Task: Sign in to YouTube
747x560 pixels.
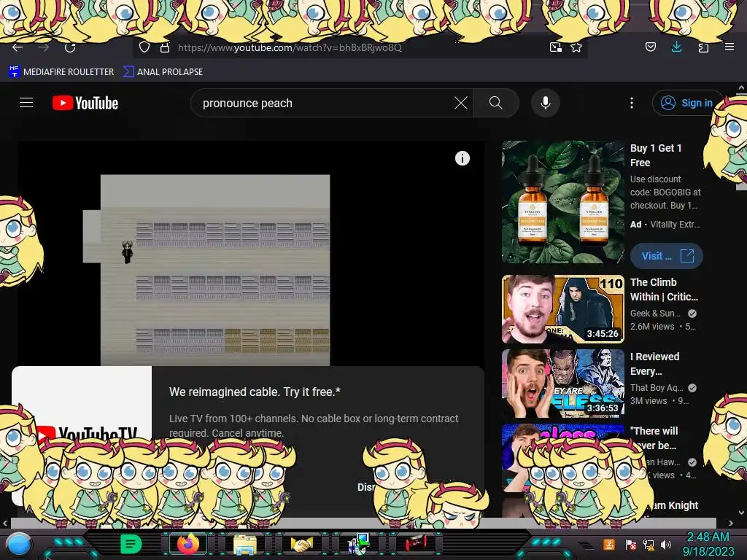Action: click(x=686, y=103)
